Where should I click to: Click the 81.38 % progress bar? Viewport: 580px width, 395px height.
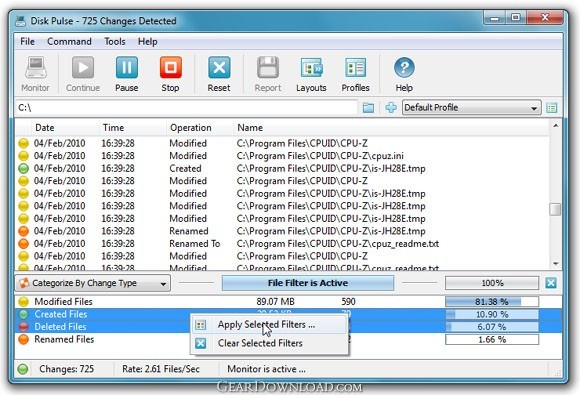(x=492, y=302)
